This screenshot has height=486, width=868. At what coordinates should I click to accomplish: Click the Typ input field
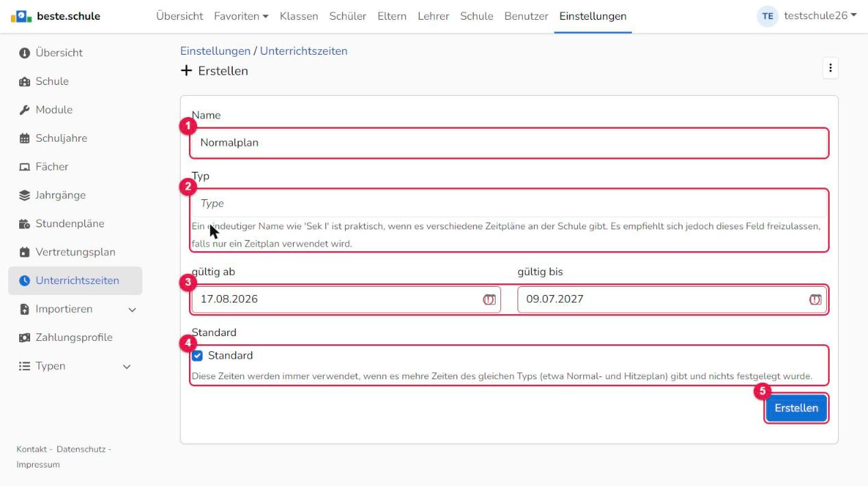coord(509,203)
